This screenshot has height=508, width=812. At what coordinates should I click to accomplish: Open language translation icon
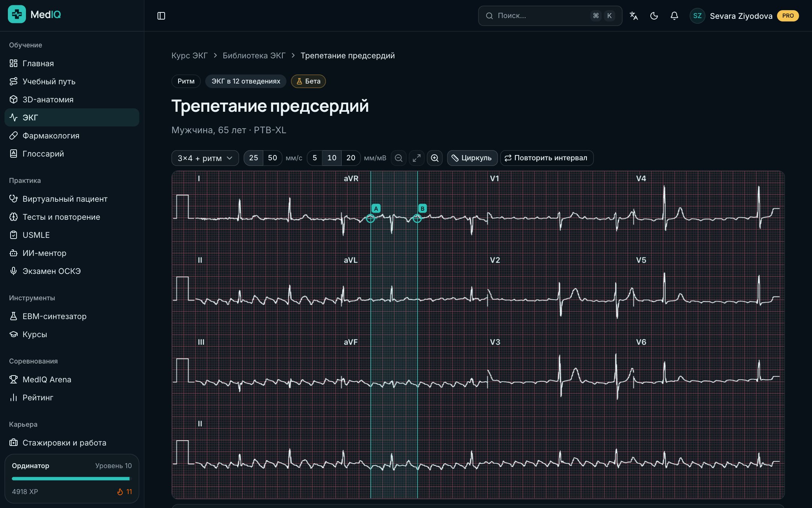(x=634, y=16)
